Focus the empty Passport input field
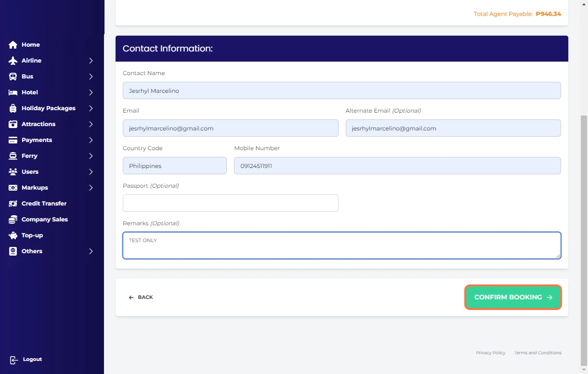 coord(230,203)
